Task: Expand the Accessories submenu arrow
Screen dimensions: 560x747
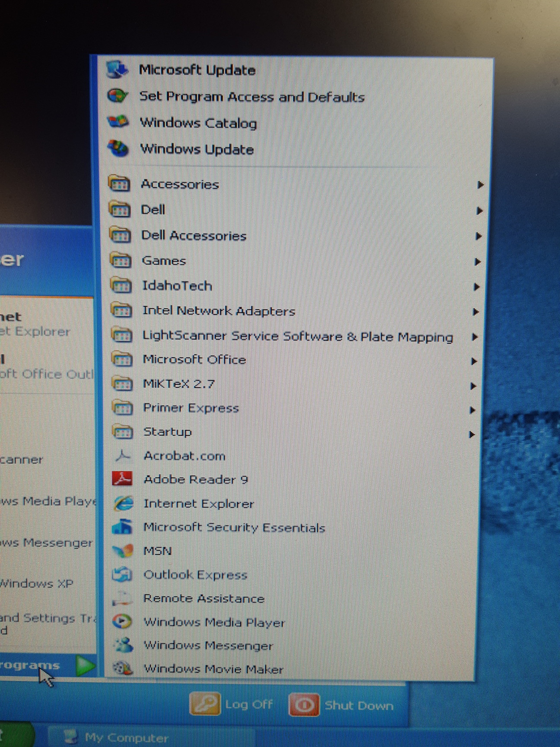Action: (480, 185)
